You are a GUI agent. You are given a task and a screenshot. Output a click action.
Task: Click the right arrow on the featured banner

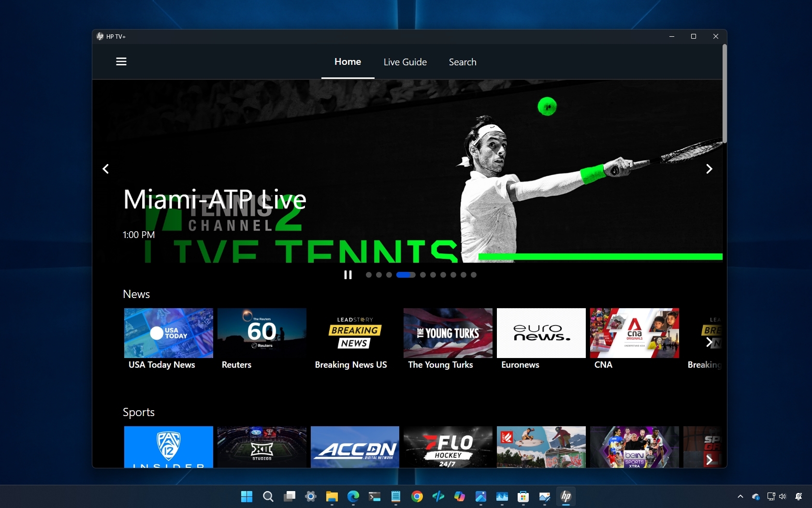(709, 169)
